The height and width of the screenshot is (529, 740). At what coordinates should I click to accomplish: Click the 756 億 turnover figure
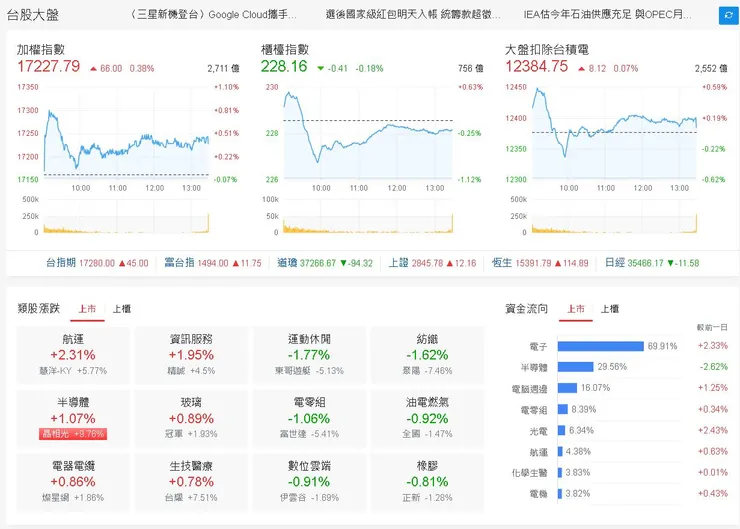point(471,69)
